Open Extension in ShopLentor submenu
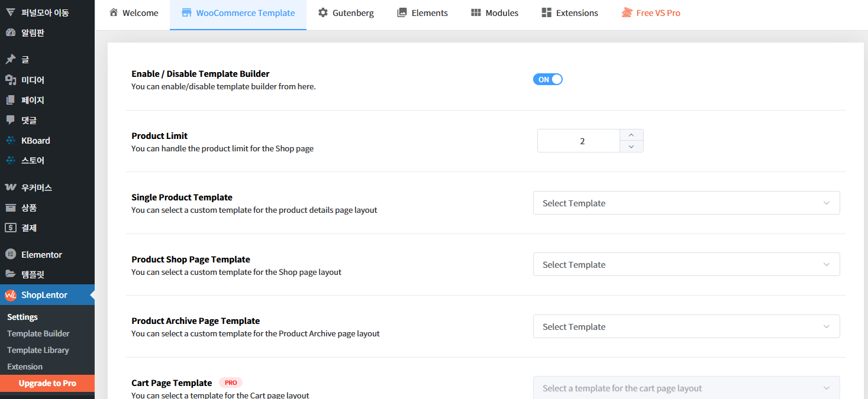This screenshot has height=399, width=868. click(25, 366)
